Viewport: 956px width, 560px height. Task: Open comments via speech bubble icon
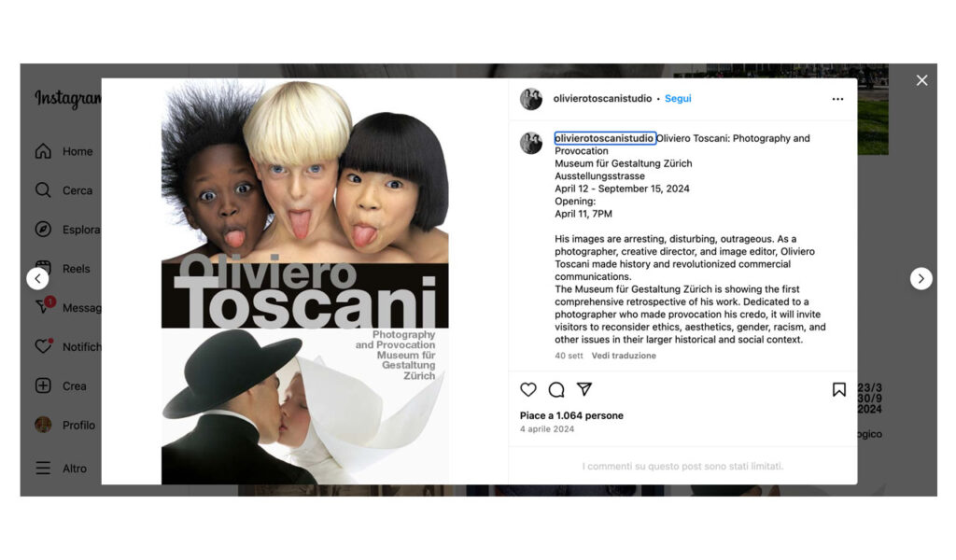coord(556,389)
